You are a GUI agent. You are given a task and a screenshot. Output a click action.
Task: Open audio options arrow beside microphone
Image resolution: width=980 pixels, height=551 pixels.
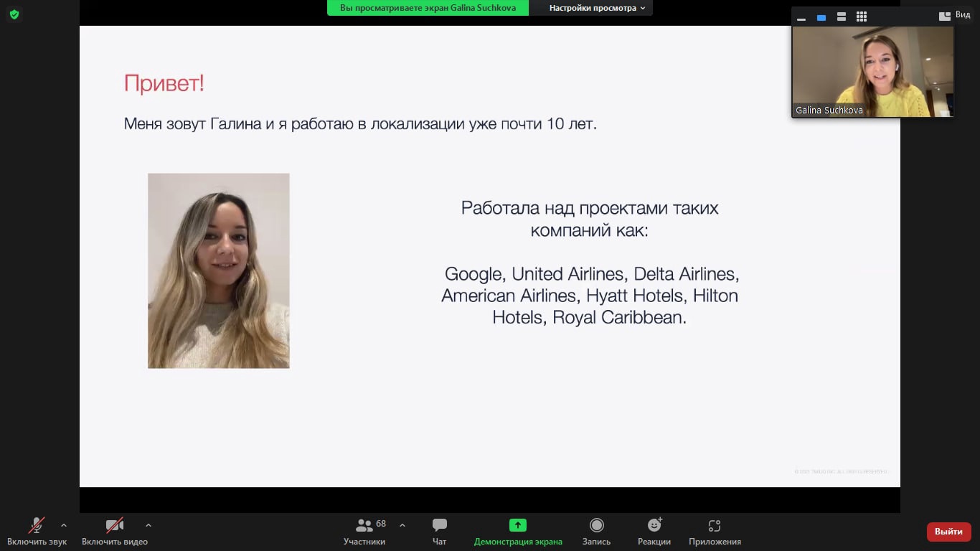tap(64, 525)
